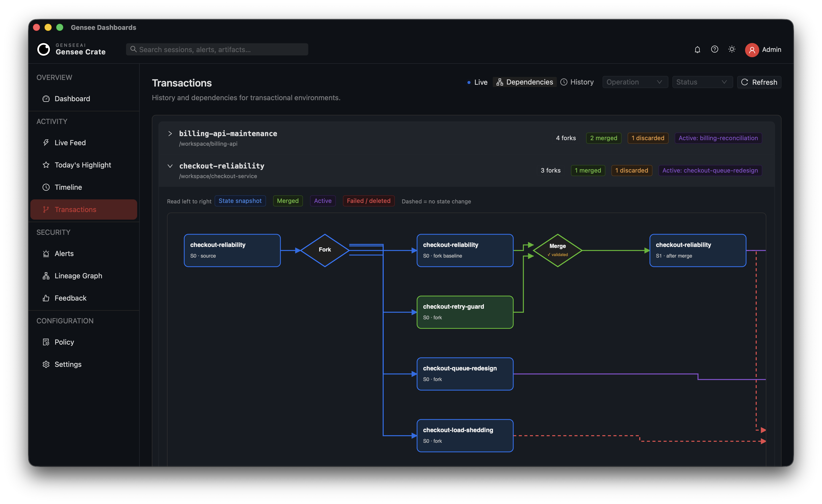Click the Active legend tag
Image resolution: width=822 pixels, height=504 pixels.
[323, 201]
